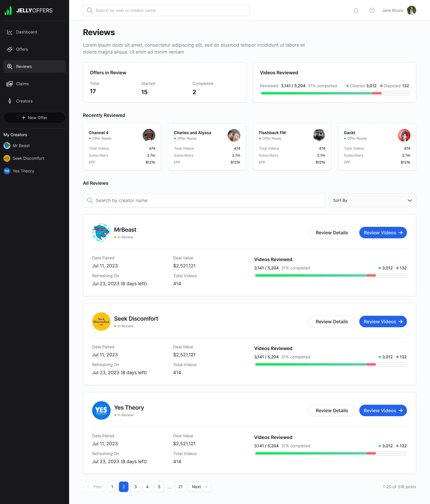The height and width of the screenshot is (504, 430).
Task: Open the Flashback FM recently reviewed card
Action: (x=292, y=147)
